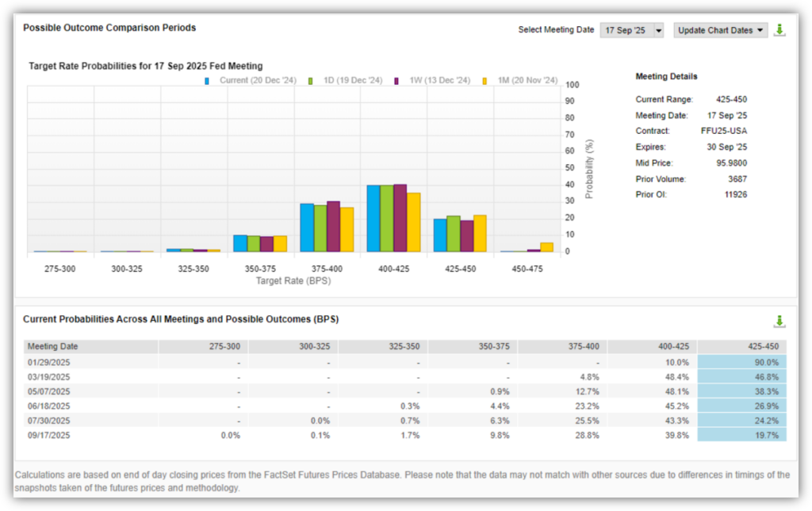Click the highlighted 46.8% cell

742,377
